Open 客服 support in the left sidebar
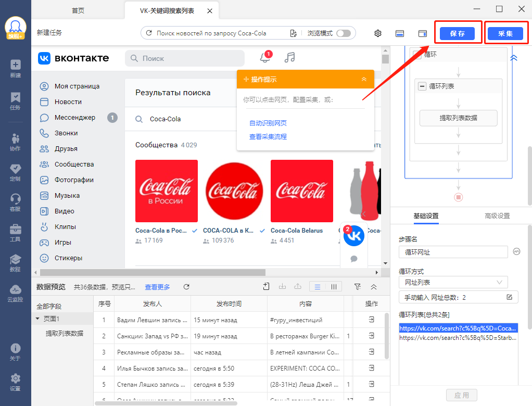The width and height of the screenshot is (532, 406). 15,202
